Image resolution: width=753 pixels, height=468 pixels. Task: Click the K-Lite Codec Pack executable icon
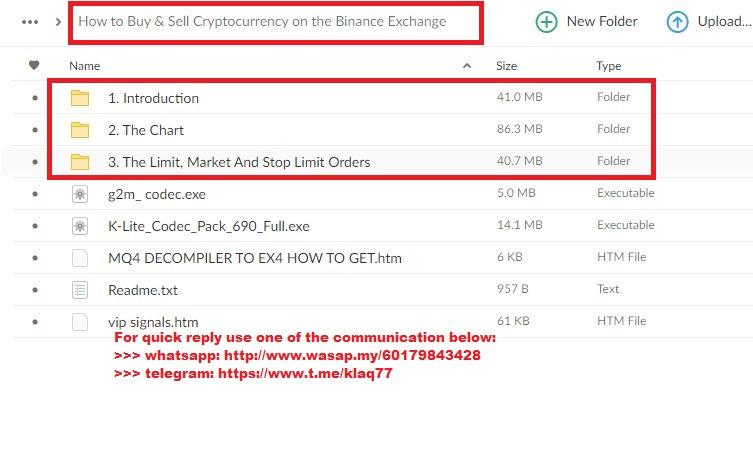(x=80, y=226)
